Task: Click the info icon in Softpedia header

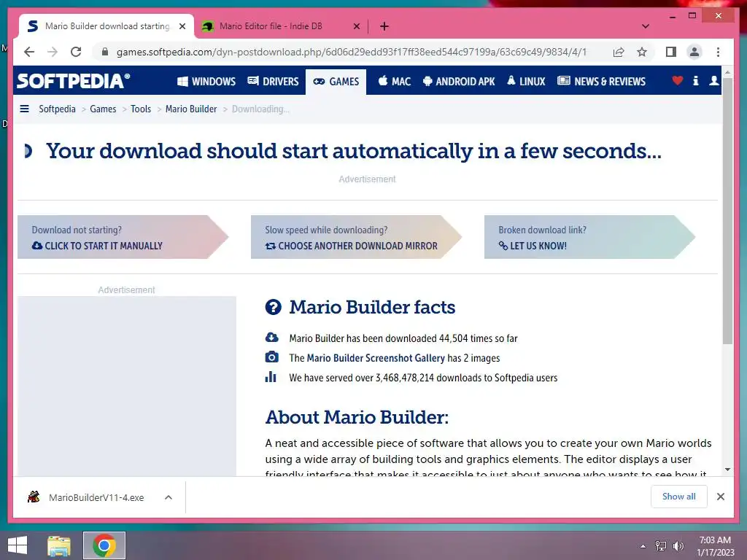Action: click(x=696, y=81)
